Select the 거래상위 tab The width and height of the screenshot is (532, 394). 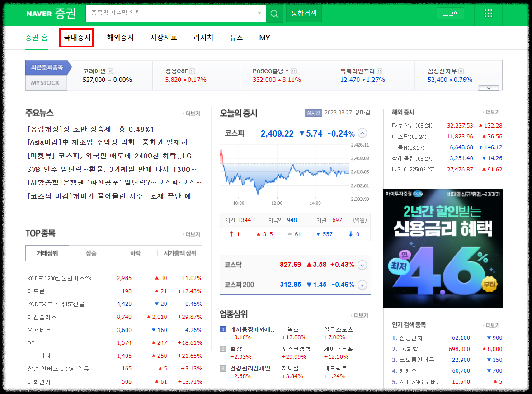coord(47,253)
